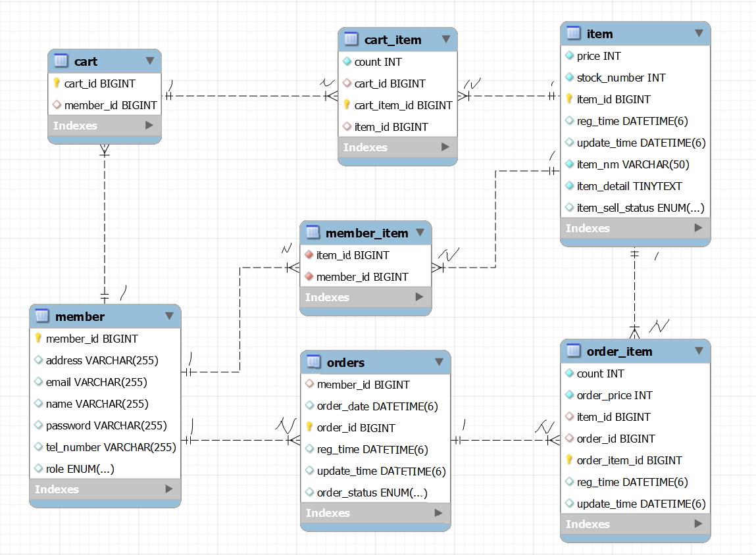Collapse the order_item table header arrow
Viewport: 756px width, 555px height.
click(699, 350)
